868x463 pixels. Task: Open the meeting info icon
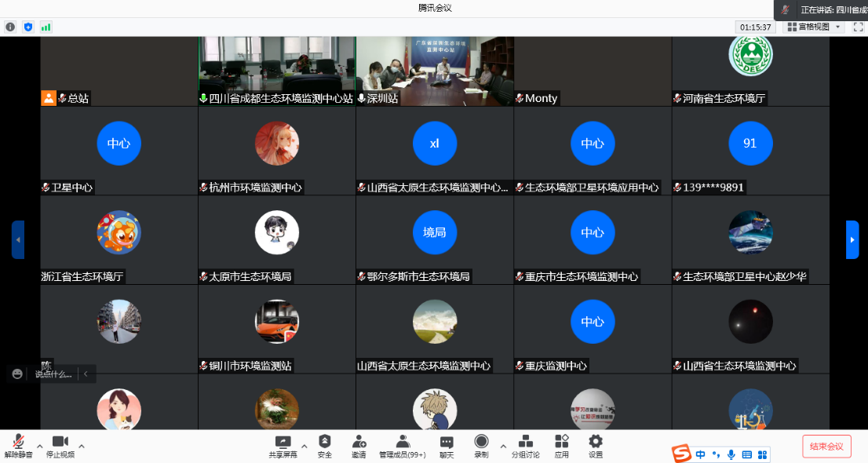[x=10, y=27]
